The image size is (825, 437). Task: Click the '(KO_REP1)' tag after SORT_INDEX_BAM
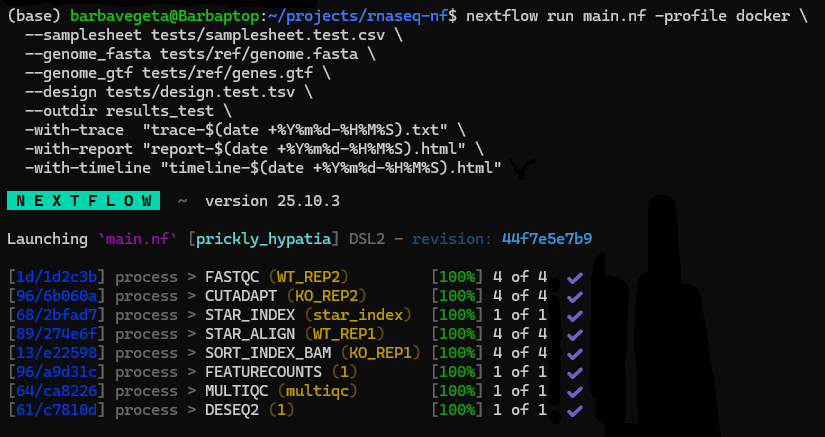pyautogui.click(x=381, y=353)
